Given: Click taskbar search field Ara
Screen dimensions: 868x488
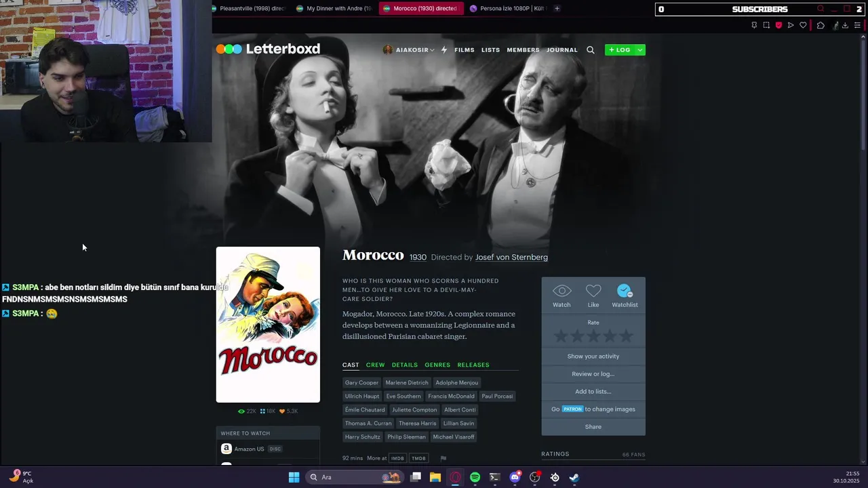Looking at the screenshot, I should coord(354,477).
